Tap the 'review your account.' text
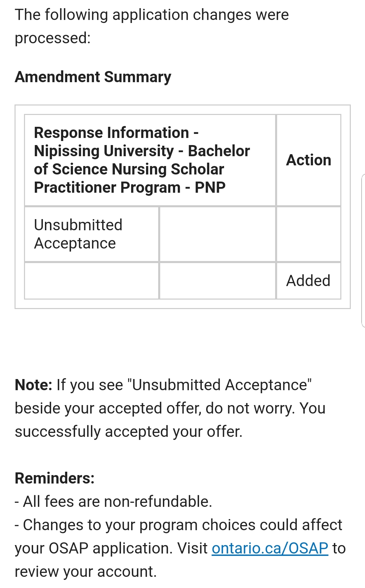The width and height of the screenshot is (365, 588). click(86, 571)
